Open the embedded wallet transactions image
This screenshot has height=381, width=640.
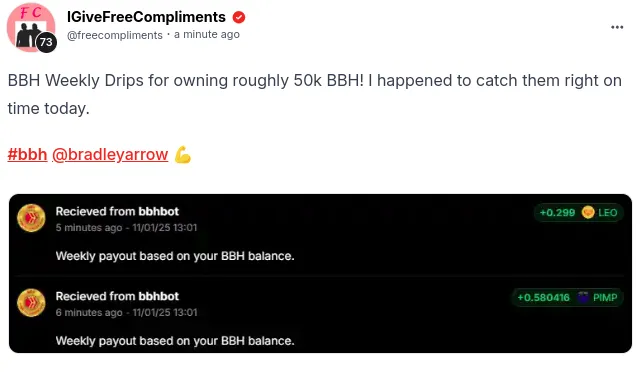click(320, 274)
